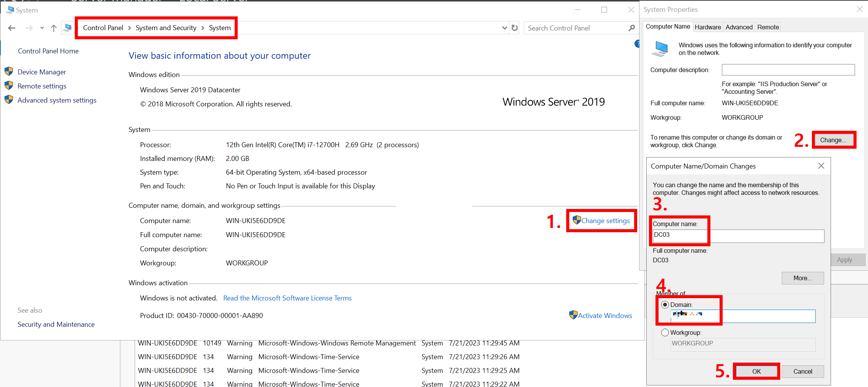
Task: Click the Workgroup text field in the dialog
Action: click(x=743, y=344)
